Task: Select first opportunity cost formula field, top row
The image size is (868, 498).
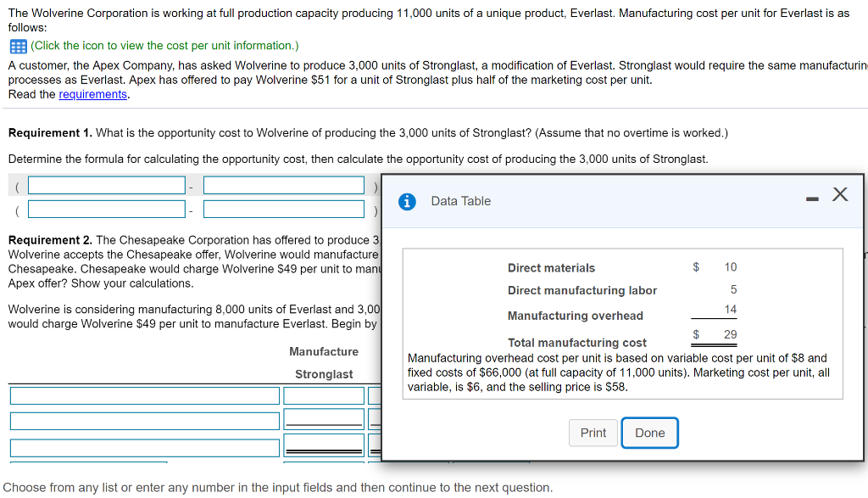Action: pos(107,186)
